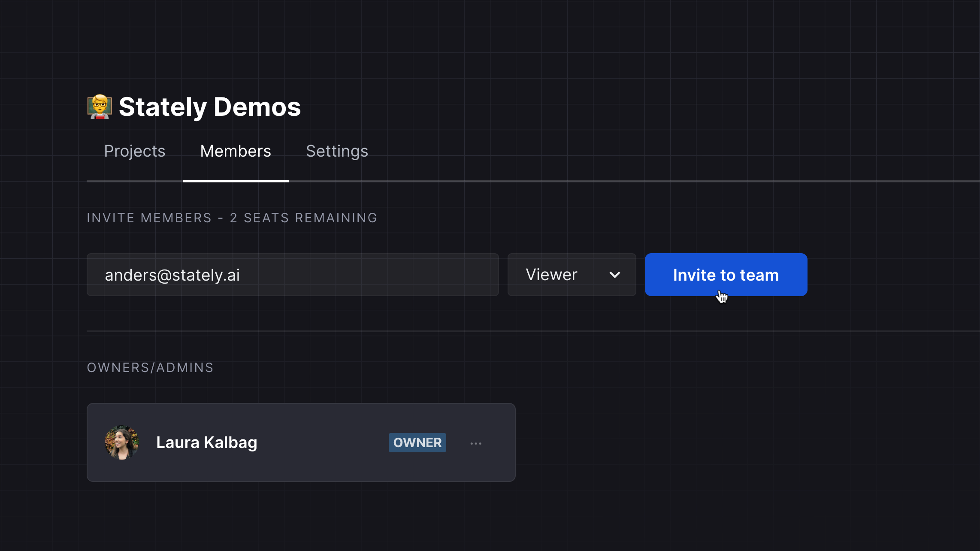
Task: Click the email field containing anders@stately.ai
Action: pos(293,274)
